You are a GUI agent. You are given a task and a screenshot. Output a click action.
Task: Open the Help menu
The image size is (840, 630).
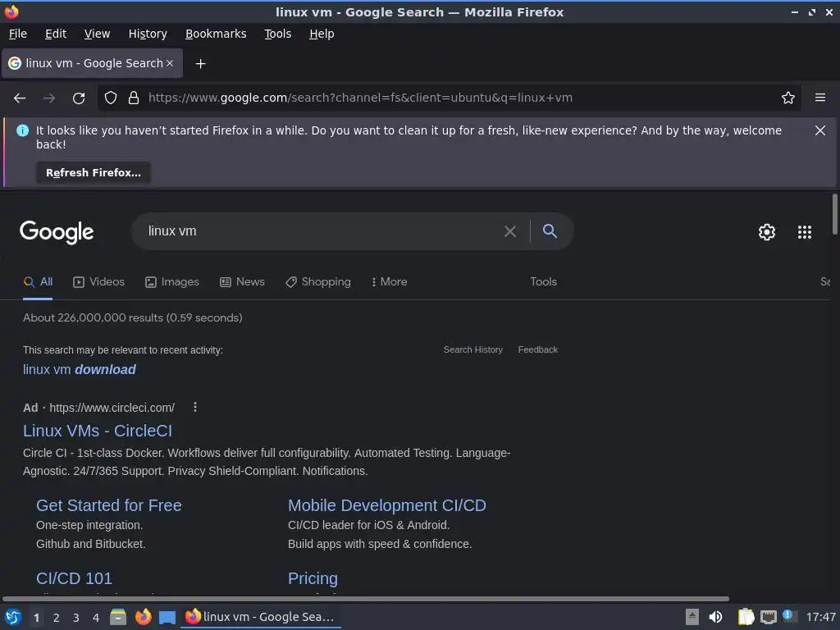322,34
